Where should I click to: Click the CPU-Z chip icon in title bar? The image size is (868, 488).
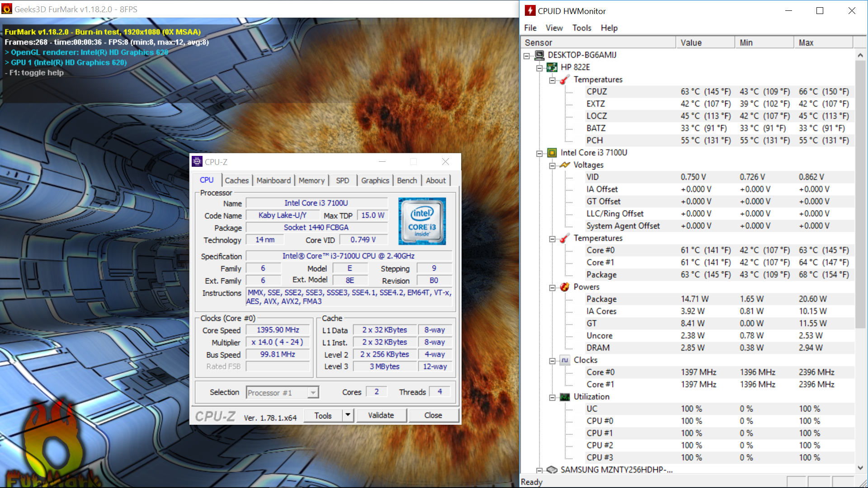(197, 162)
